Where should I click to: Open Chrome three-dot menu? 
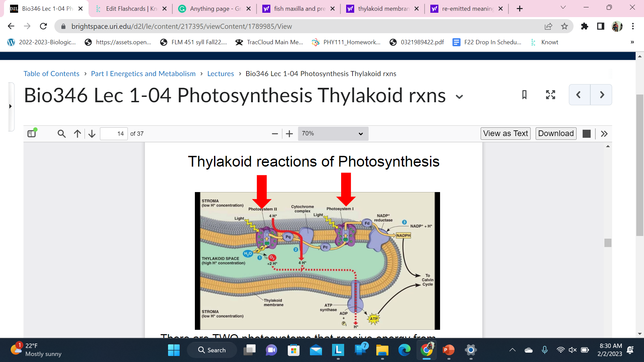(x=633, y=26)
